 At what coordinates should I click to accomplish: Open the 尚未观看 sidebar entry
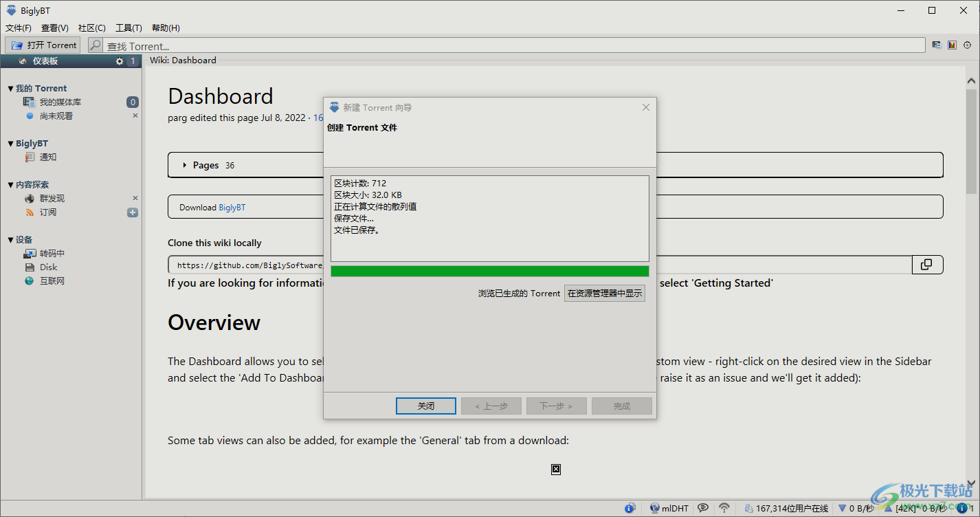coord(56,116)
